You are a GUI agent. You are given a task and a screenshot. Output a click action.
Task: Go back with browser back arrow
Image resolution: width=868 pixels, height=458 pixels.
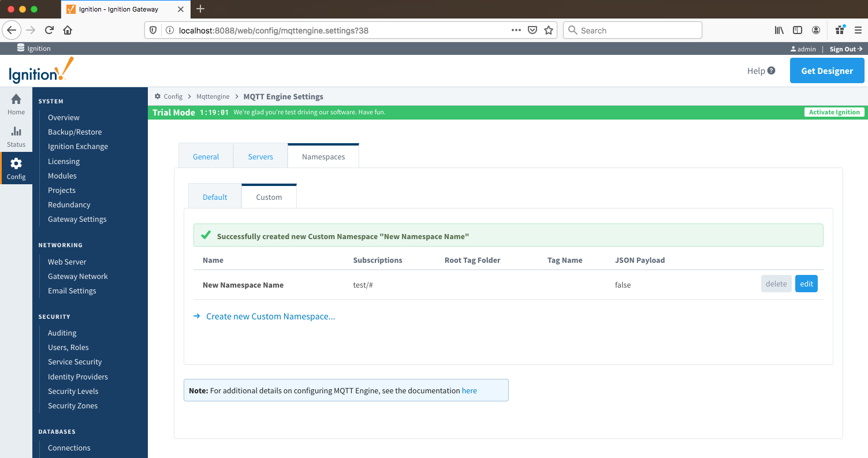tap(12, 30)
